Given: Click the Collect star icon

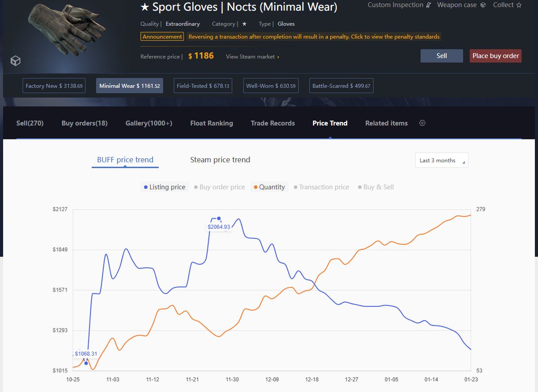Looking at the screenshot, I should [x=519, y=5].
